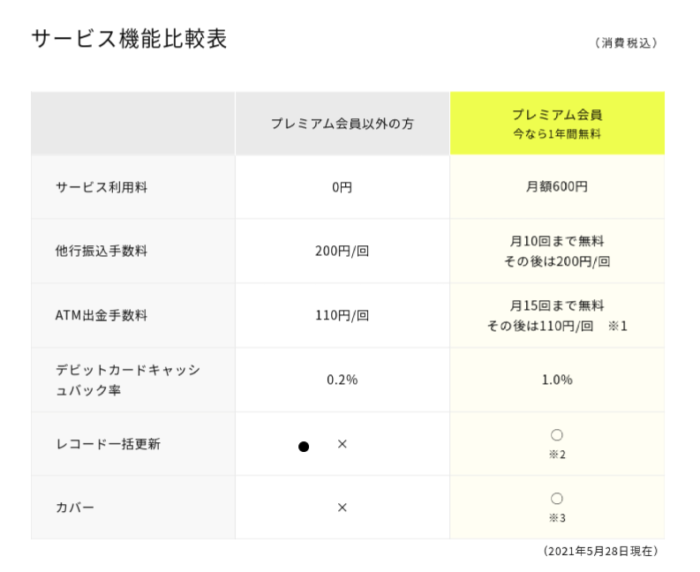Click the ※2 footnote marker
The width and height of the screenshot is (700, 572).
(x=557, y=455)
